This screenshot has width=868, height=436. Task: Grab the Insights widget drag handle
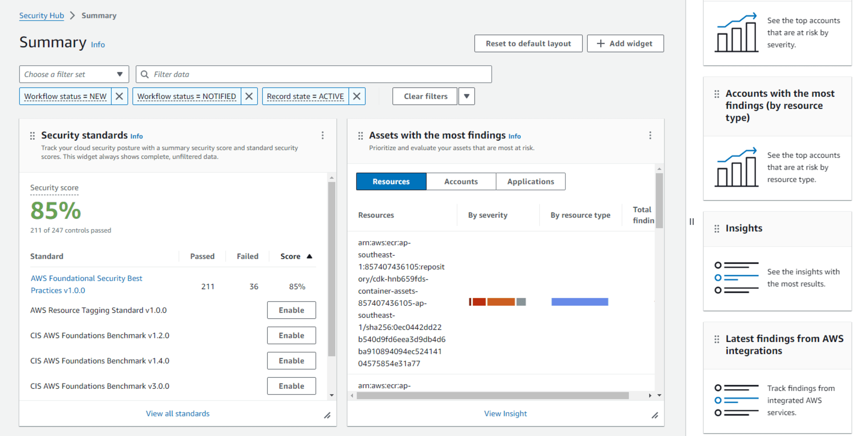click(x=717, y=228)
